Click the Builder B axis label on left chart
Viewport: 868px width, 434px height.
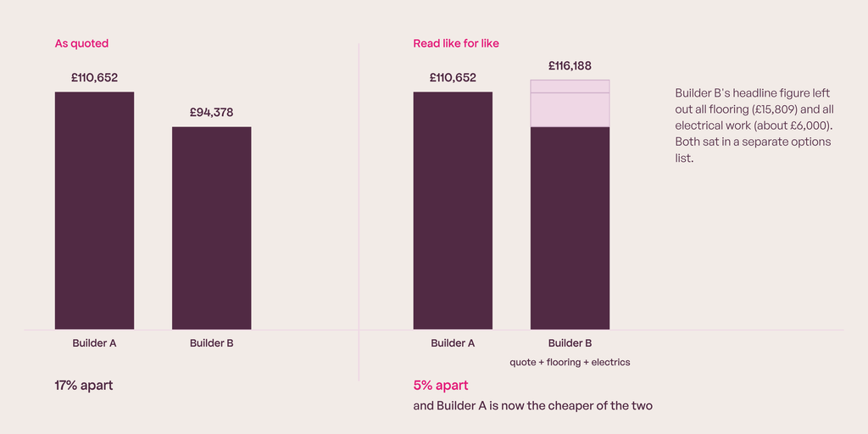pos(211,342)
